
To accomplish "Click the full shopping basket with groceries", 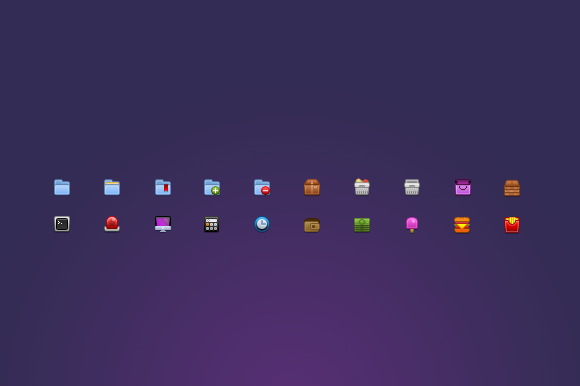I will coord(362,187).
